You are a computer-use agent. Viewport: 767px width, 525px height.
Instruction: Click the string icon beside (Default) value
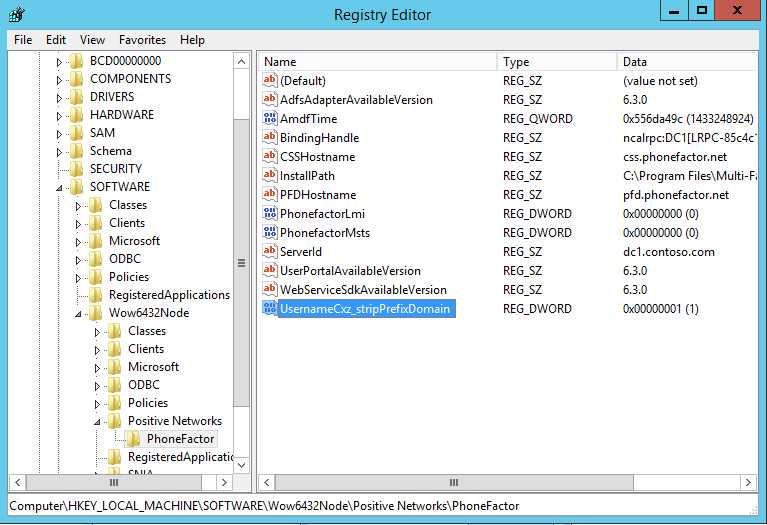pyautogui.click(x=270, y=80)
